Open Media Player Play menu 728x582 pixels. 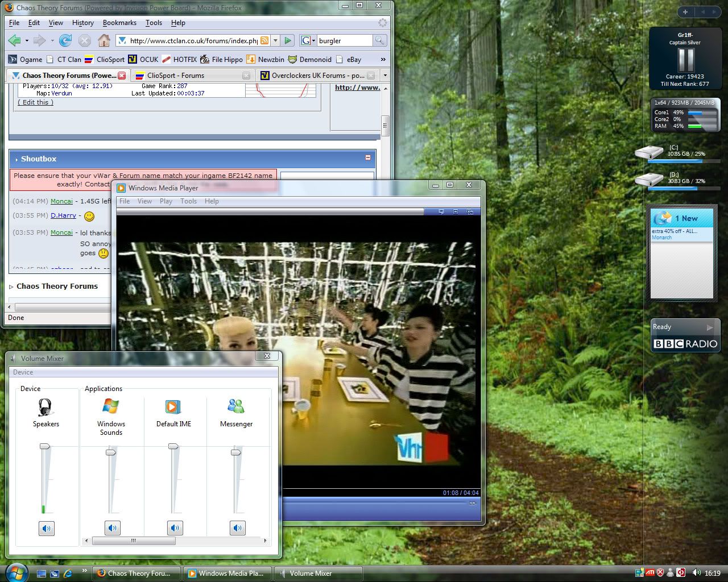166,201
